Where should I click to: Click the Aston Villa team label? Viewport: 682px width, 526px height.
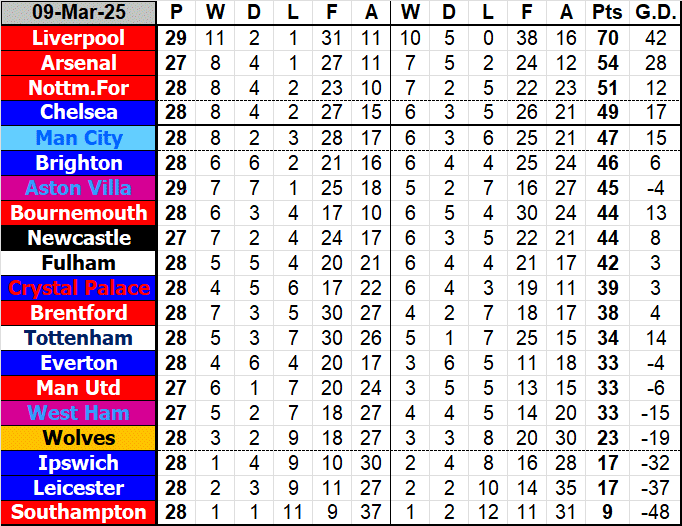79,188
